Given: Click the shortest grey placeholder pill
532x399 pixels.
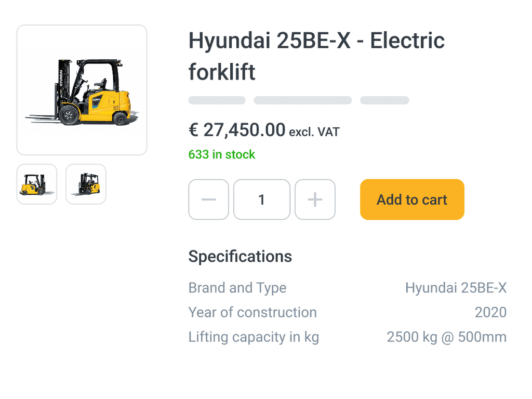Looking at the screenshot, I should (384, 100).
